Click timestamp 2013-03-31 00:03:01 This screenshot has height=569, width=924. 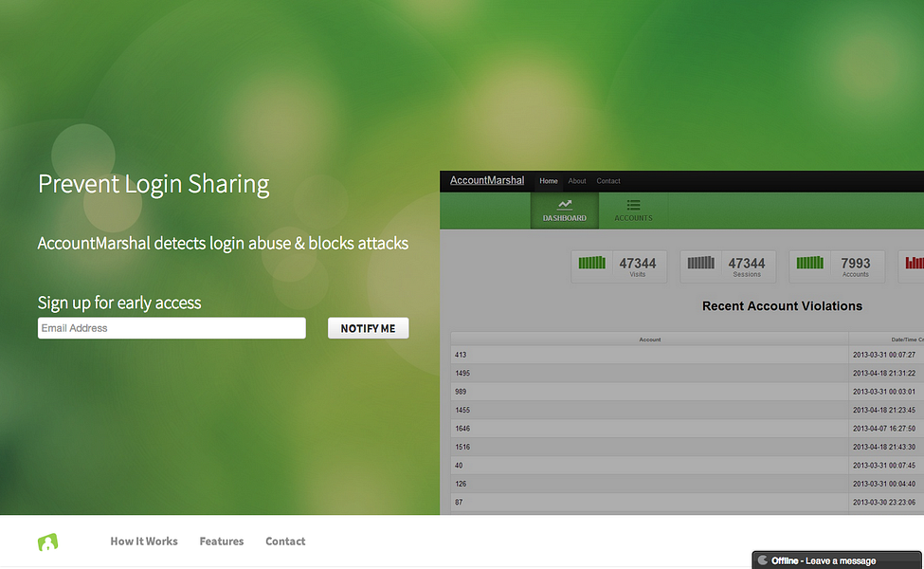884,392
